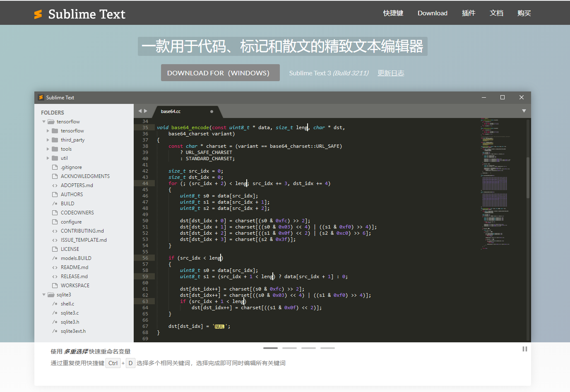This screenshot has width=570, height=392.
Task: Open the 快捷键 navigation item
Action: pos(393,13)
